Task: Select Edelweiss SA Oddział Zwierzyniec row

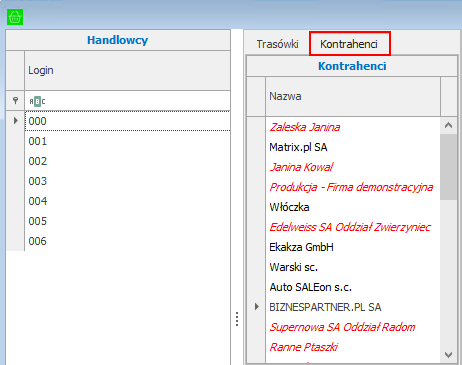Action: point(353,227)
